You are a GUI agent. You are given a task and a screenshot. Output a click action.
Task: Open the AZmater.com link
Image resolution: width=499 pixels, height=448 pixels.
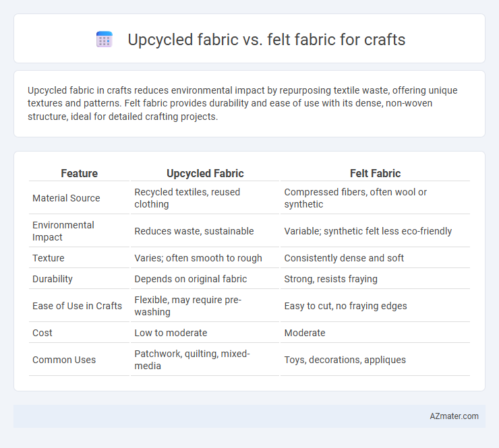(454, 416)
